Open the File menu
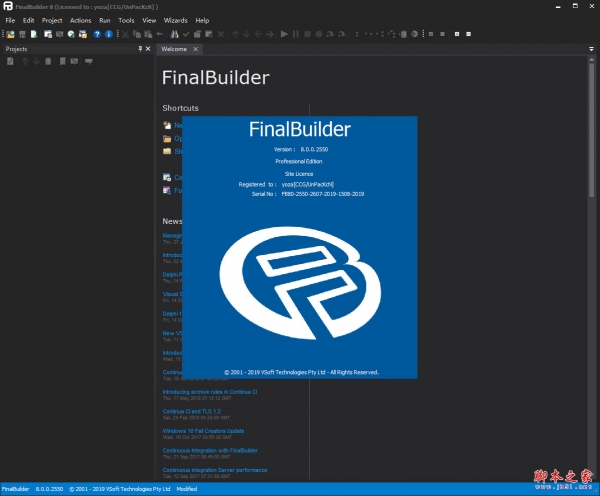This screenshot has width=600, height=496. [x=10, y=21]
